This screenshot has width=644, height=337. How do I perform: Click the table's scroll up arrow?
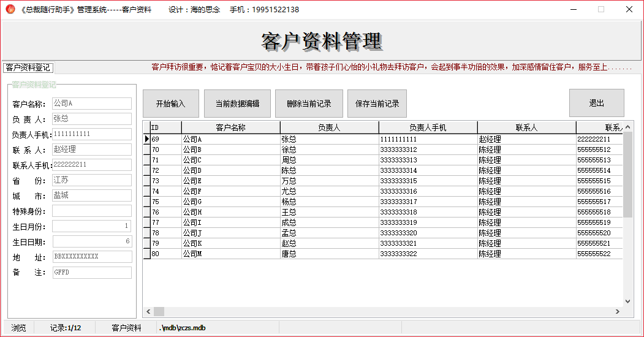627,127
